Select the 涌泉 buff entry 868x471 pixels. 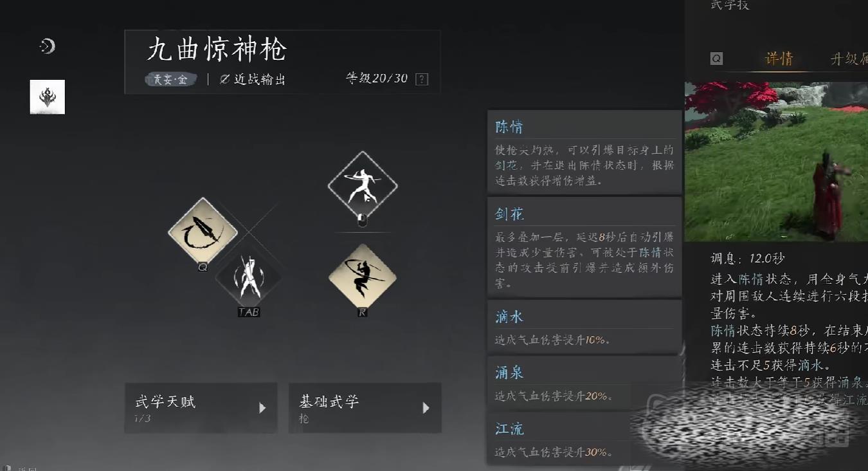[584, 382]
